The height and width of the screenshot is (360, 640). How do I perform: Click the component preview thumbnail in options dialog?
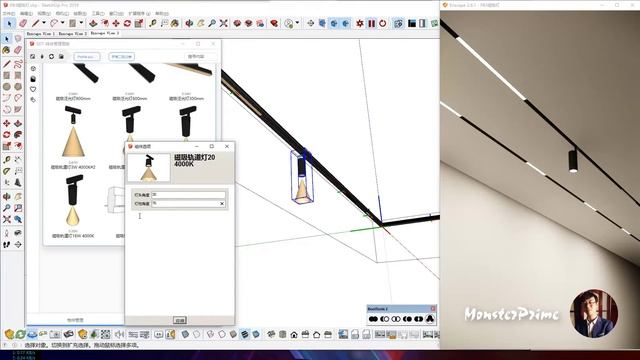tap(149, 168)
